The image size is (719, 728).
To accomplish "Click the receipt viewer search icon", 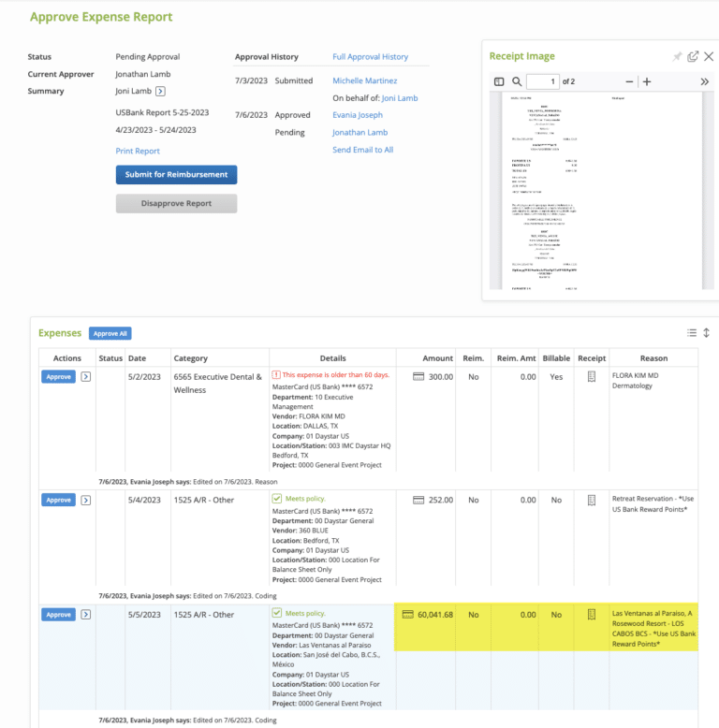I will point(517,82).
